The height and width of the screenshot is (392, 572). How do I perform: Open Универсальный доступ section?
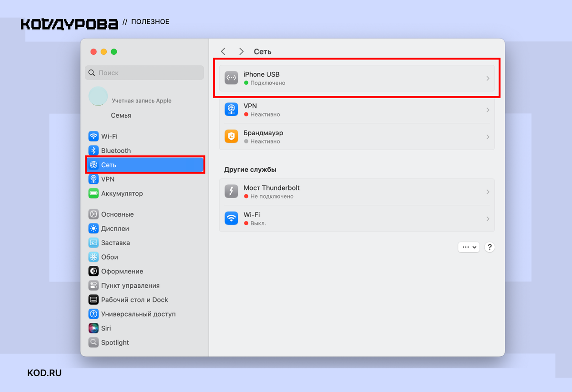[x=145, y=314]
